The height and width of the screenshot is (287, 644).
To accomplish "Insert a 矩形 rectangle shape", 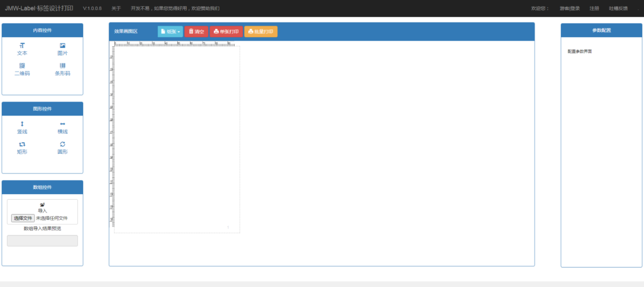I will click(22, 148).
